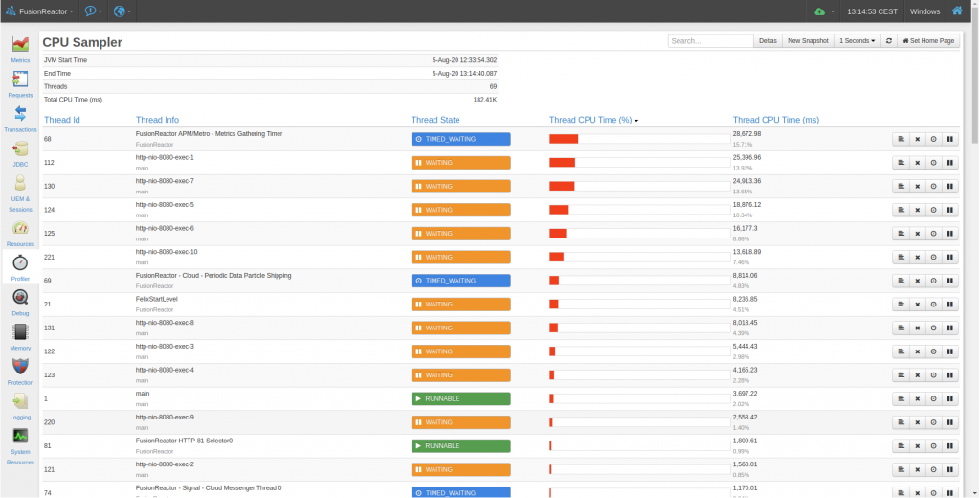This screenshot has width=980, height=498.
Task: Pause thread 112 http-nio-8080-exec-1
Action: 950,163
